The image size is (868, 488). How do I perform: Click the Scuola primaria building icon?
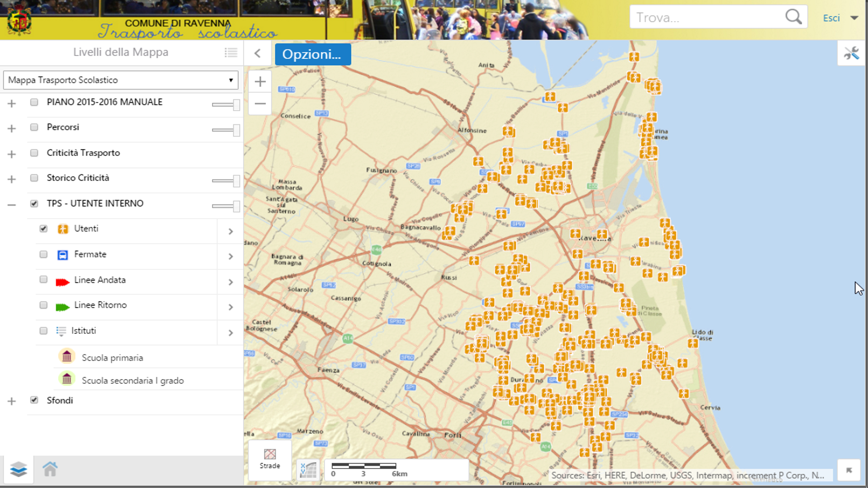(67, 357)
